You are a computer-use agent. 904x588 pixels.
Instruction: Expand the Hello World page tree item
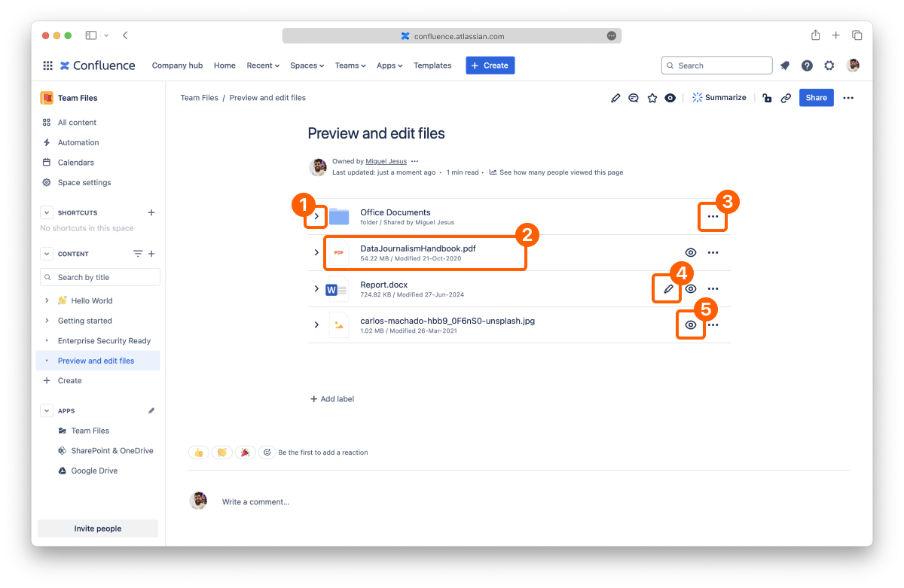(47, 300)
